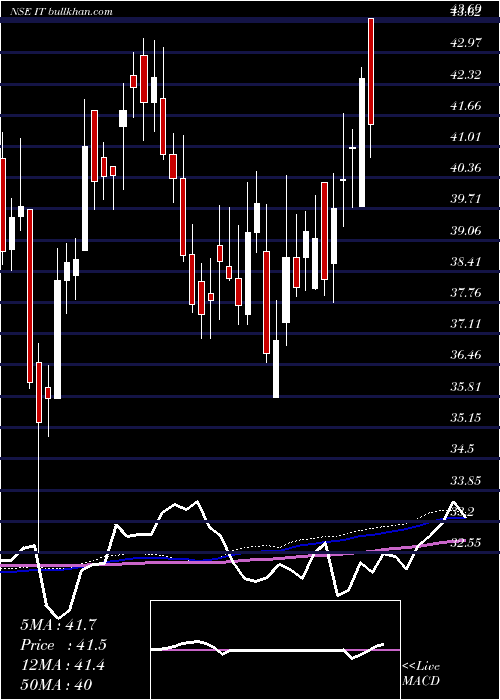Click the 33.85 price axis label

pos(467,480)
